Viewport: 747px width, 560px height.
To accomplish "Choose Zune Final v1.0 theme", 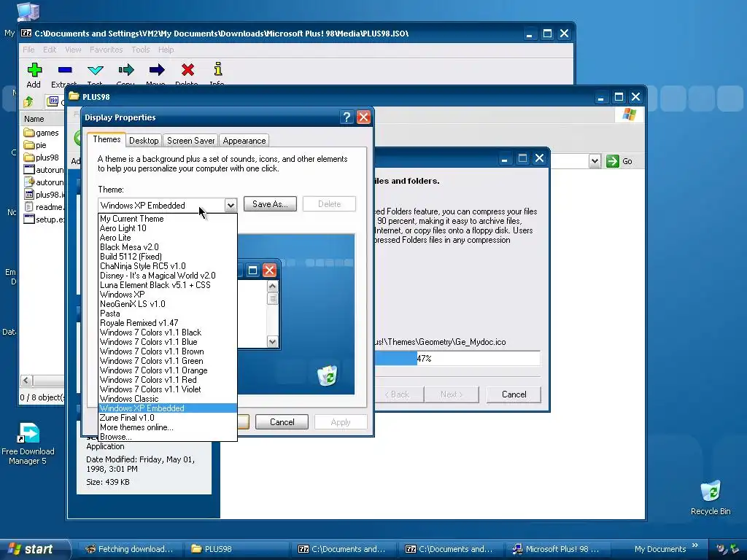I will pyautogui.click(x=167, y=418).
